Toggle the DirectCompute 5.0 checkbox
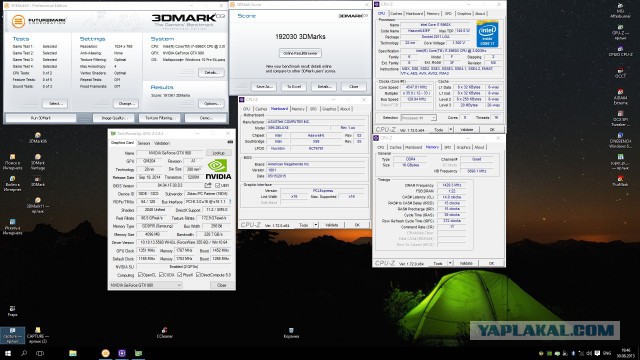This screenshot has height=360, width=640. click(x=198, y=275)
